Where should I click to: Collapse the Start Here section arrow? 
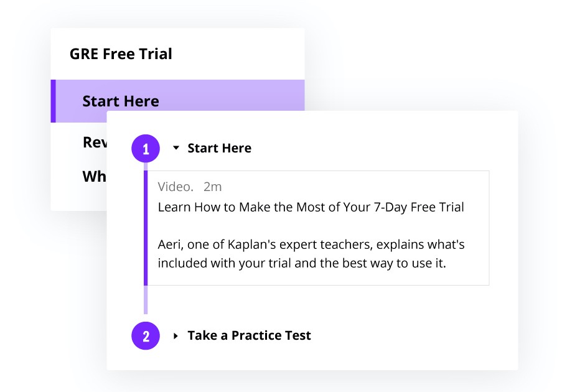tap(176, 148)
